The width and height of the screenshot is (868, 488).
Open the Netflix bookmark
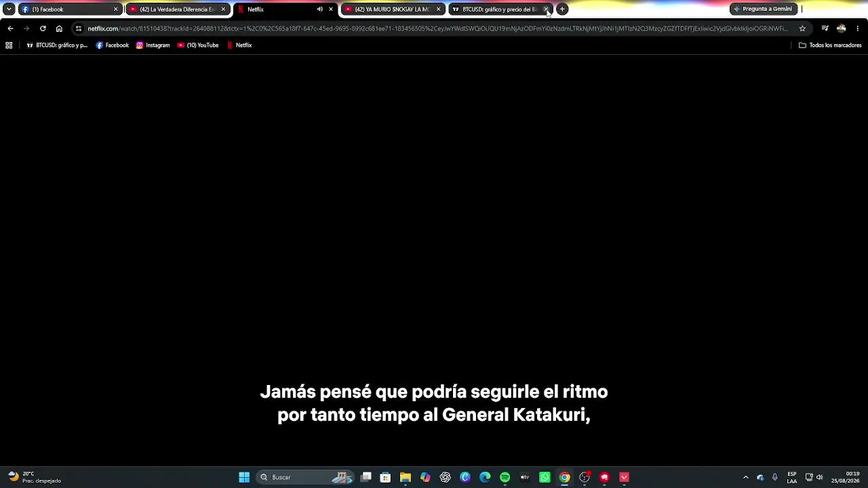(x=239, y=45)
